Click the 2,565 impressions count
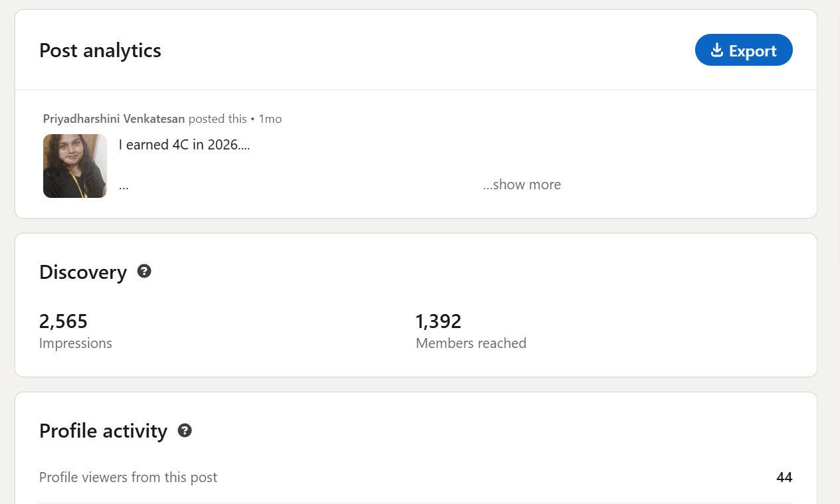Image resolution: width=840 pixels, height=504 pixels. [x=63, y=321]
